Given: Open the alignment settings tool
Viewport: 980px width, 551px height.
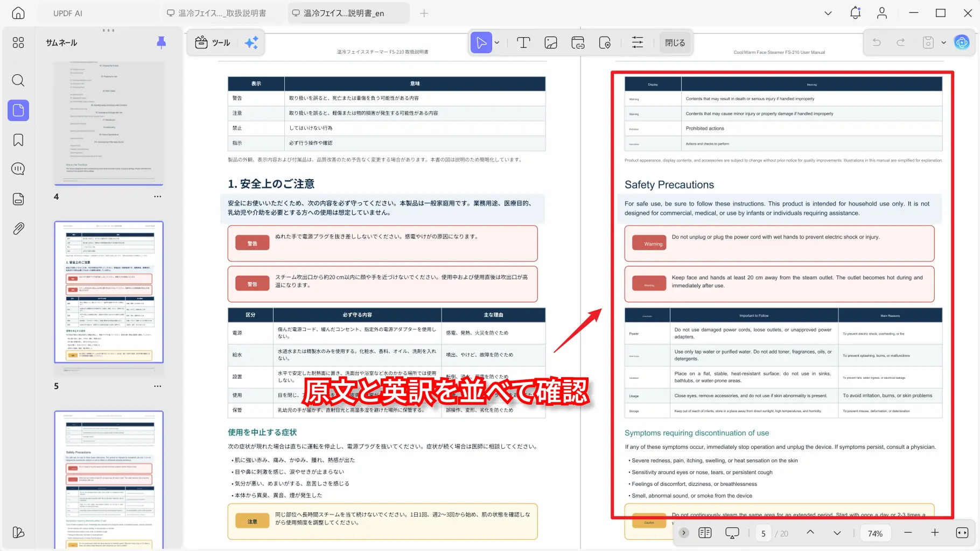Looking at the screenshot, I should 638,43.
